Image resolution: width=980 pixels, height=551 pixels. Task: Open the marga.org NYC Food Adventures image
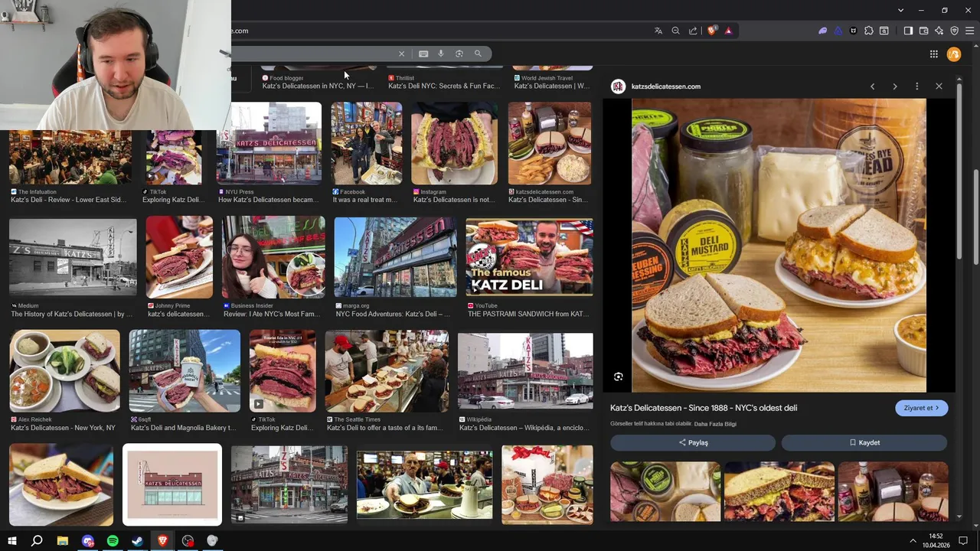pyautogui.click(x=395, y=257)
